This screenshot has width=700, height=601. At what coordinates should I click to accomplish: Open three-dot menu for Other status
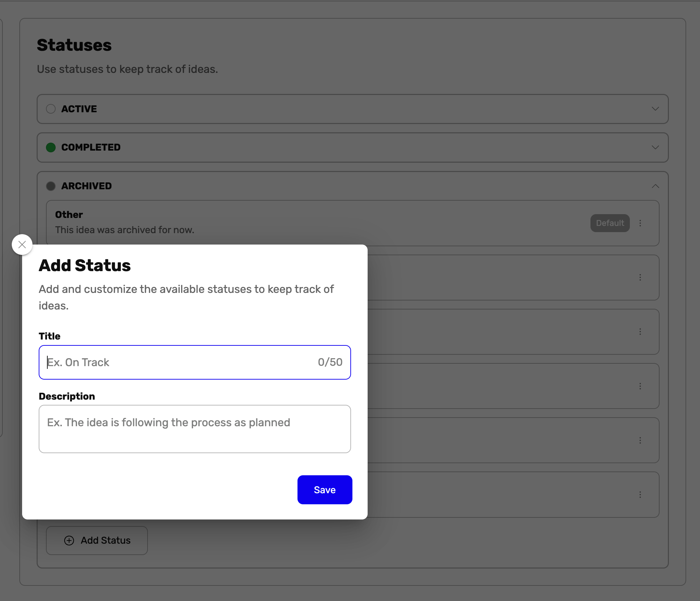[x=640, y=223]
